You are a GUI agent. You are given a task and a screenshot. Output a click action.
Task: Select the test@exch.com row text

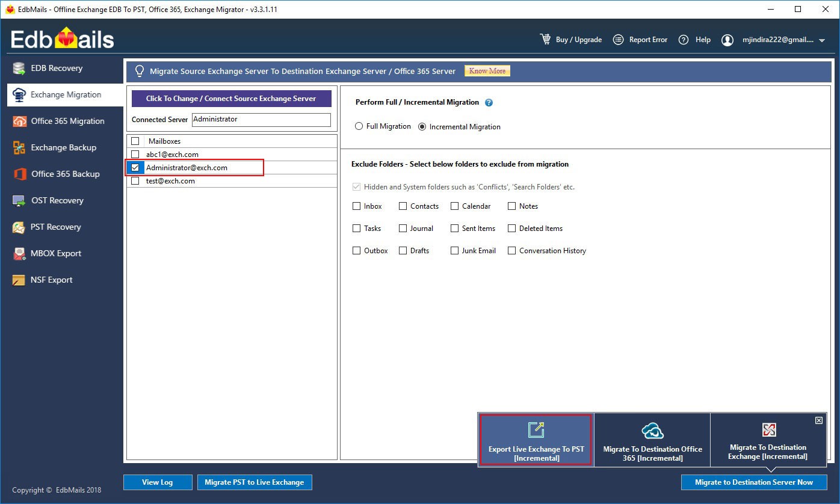[x=170, y=181]
